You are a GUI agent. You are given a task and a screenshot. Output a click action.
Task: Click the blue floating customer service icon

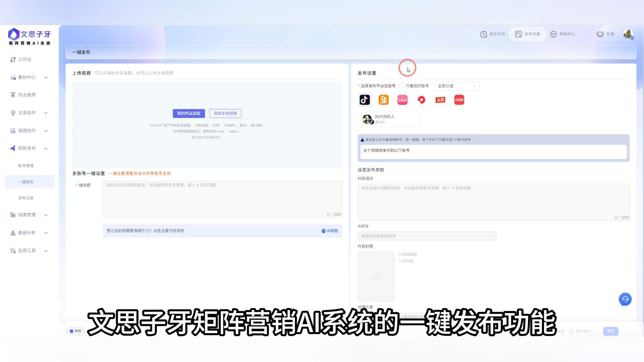click(625, 299)
